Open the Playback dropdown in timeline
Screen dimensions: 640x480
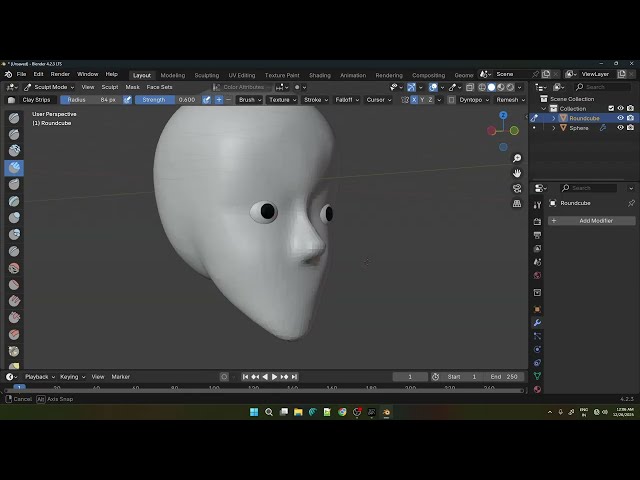tap(40, 377)
